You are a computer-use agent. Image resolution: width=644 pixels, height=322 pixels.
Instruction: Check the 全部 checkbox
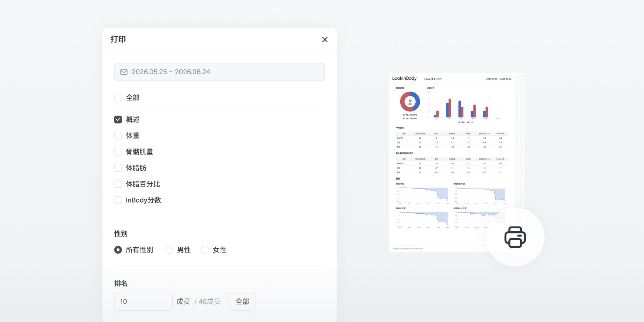tap(118, 98)
